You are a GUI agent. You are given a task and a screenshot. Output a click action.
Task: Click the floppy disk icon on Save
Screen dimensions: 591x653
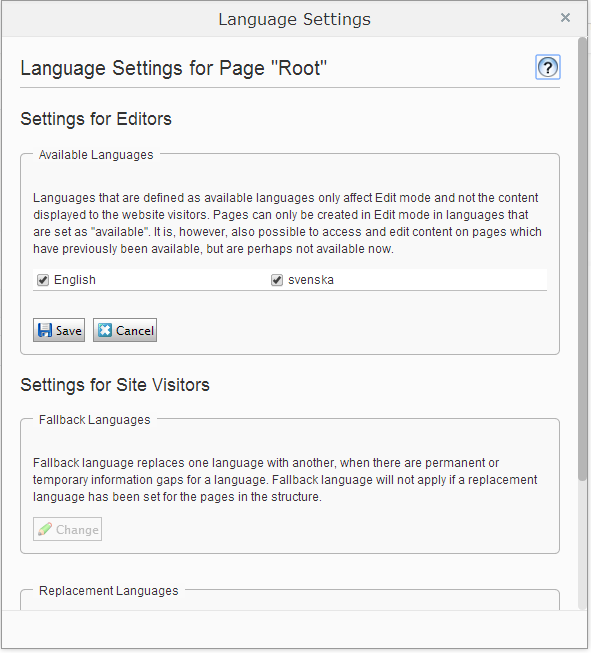(x=45, y=330)
